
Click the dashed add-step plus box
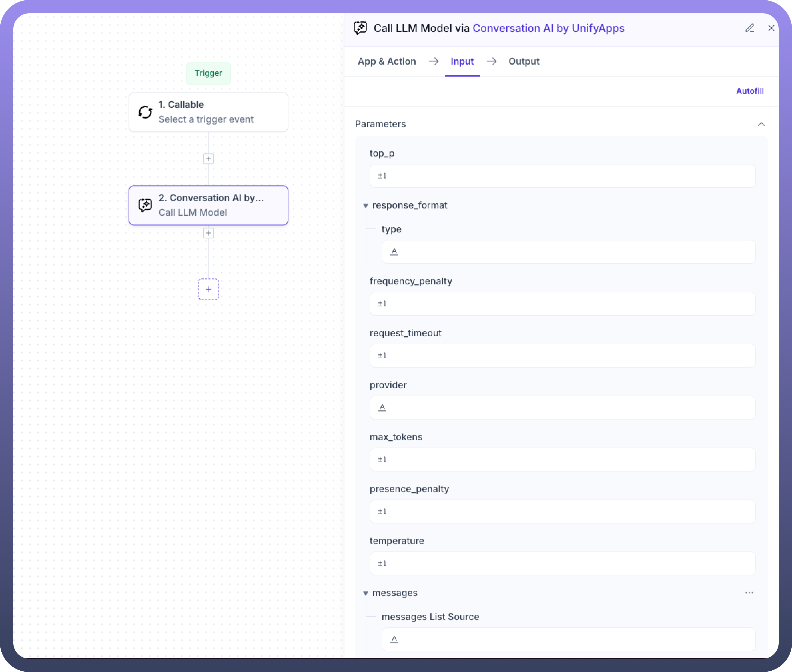(x=208, y=289)
